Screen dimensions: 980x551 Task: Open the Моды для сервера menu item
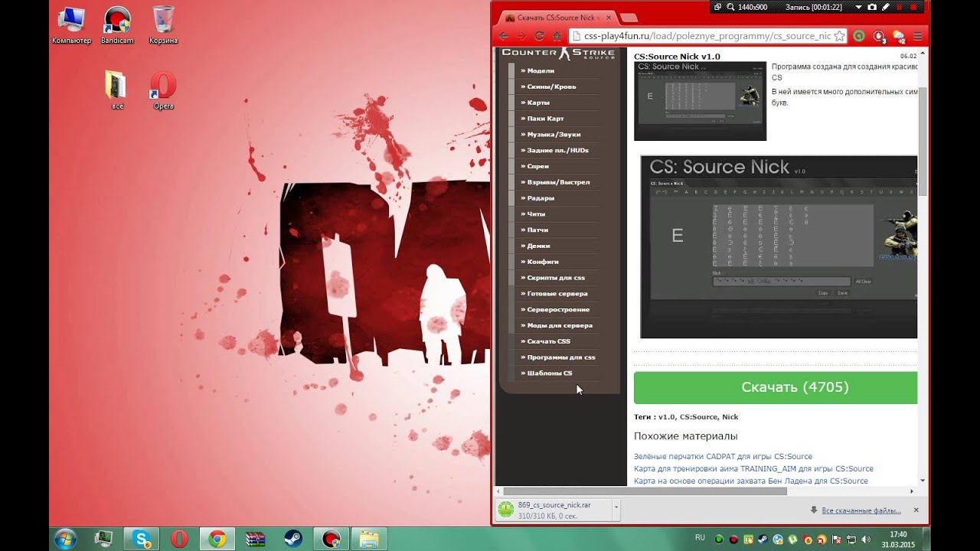tap(560, 325)
